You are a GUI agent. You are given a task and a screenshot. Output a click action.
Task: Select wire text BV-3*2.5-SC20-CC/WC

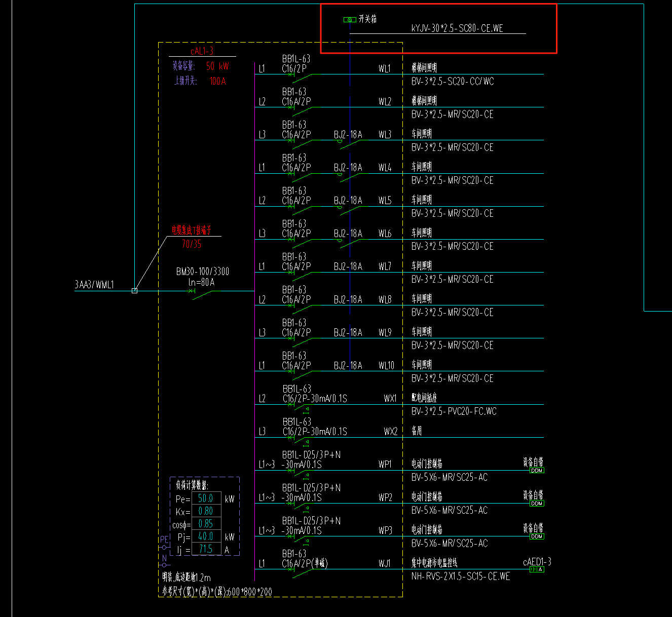[x=453, y=82]
